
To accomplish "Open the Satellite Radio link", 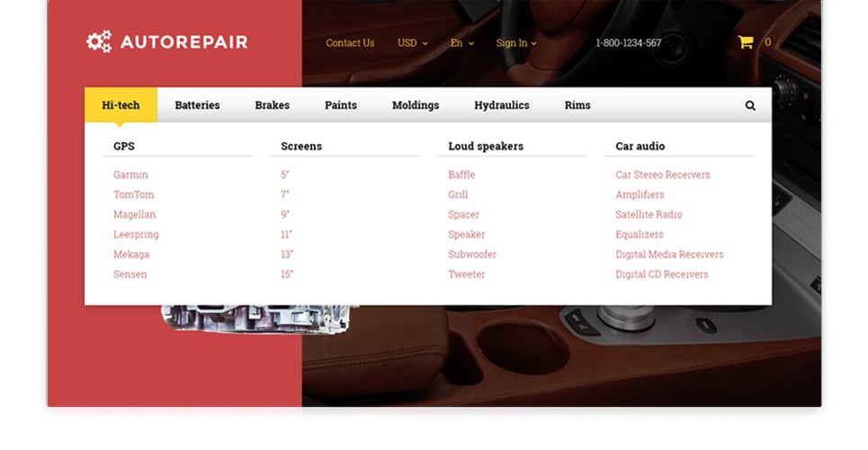I will tap(649, 214).
